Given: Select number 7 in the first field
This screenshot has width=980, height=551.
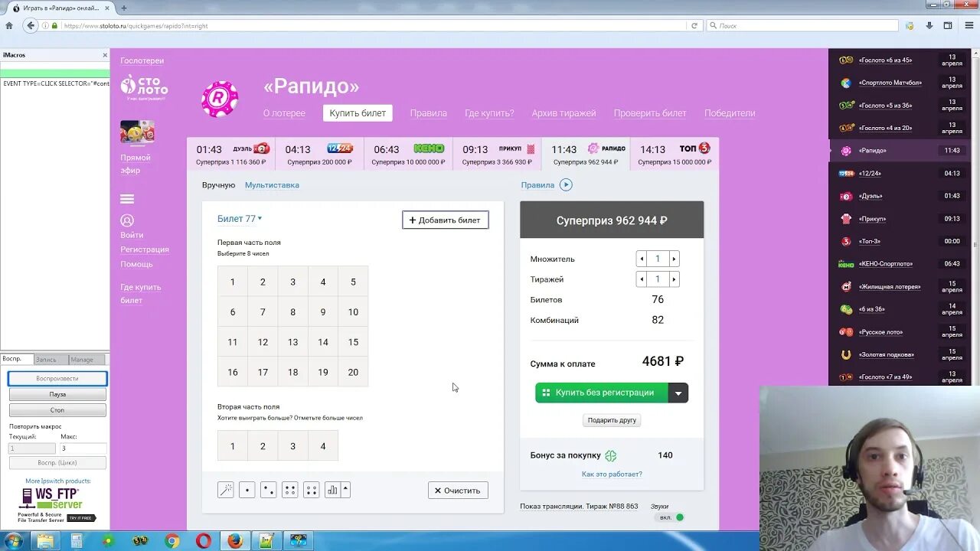Looking at the screenshot, I should click(x=263, y=311).
